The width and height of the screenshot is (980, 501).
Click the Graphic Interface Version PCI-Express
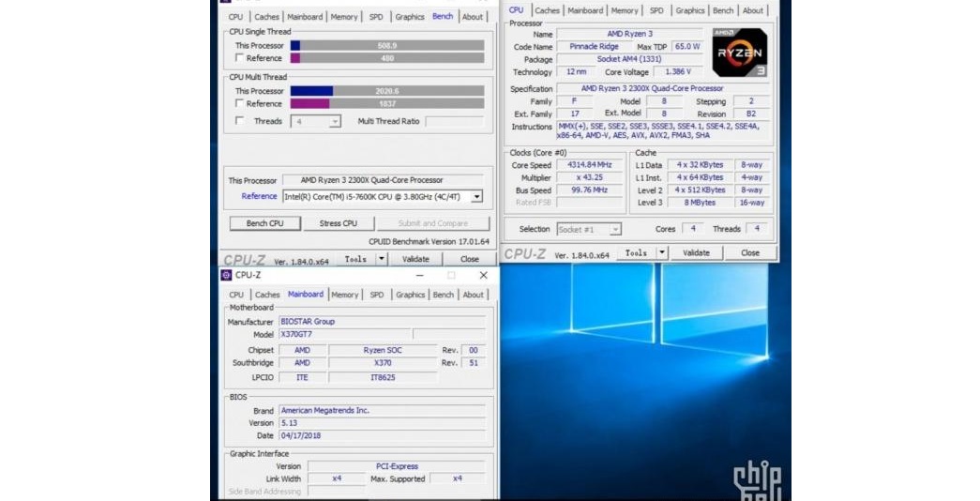(397, 466)
